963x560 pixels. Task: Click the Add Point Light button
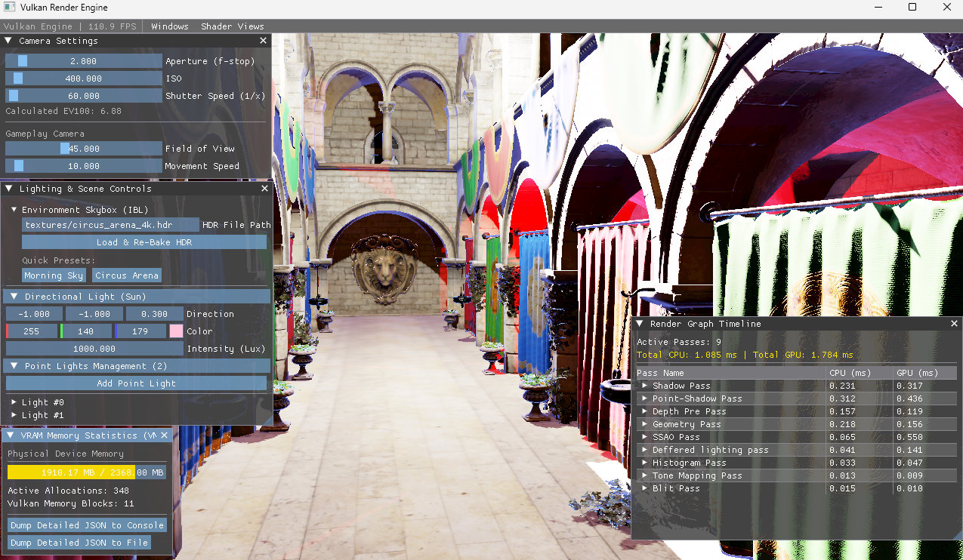point(137,383)
